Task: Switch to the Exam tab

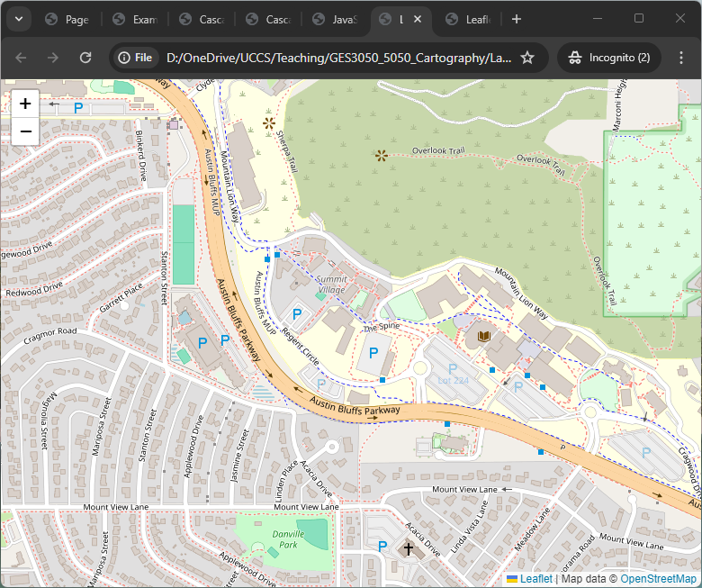Action: (x=136, y=19)
